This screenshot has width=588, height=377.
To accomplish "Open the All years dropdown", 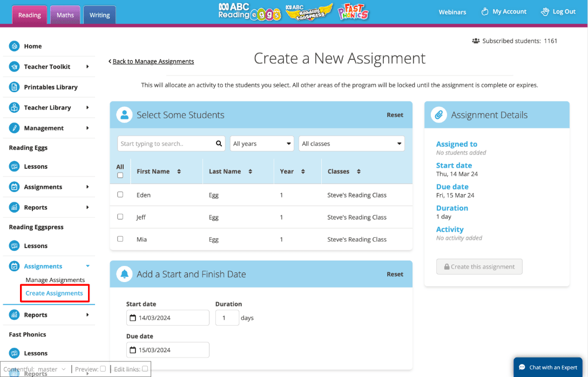I will [x=262, y=143].
